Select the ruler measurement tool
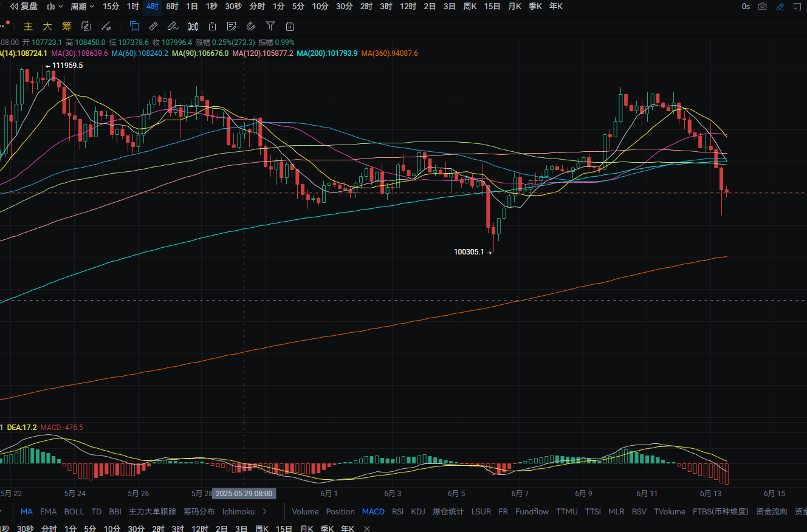807x532 pixels. (x=154, y=26)
